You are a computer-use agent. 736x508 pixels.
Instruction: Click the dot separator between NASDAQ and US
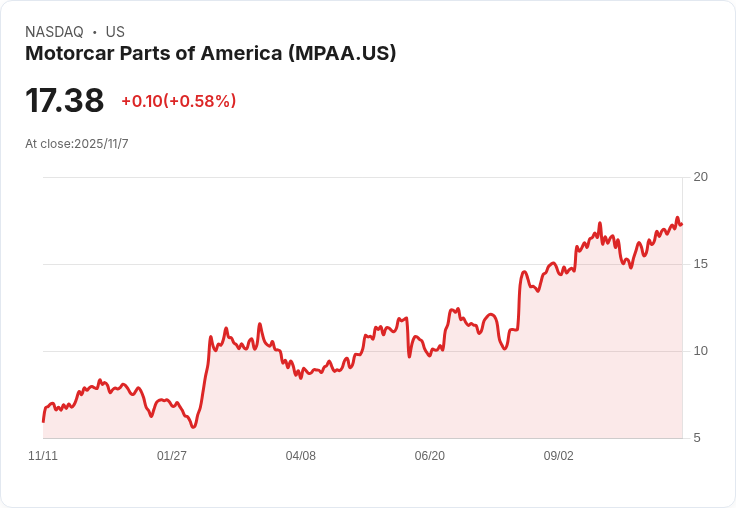pyautogui.click(x=94, y=32)
